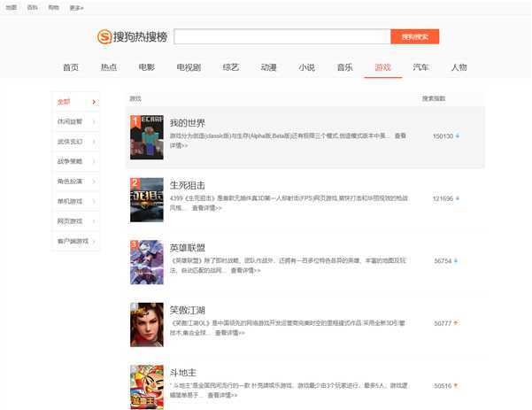Select the 动漫 tab
The width and height of the screenshot is (532, 410).
[x=269, y=67]
